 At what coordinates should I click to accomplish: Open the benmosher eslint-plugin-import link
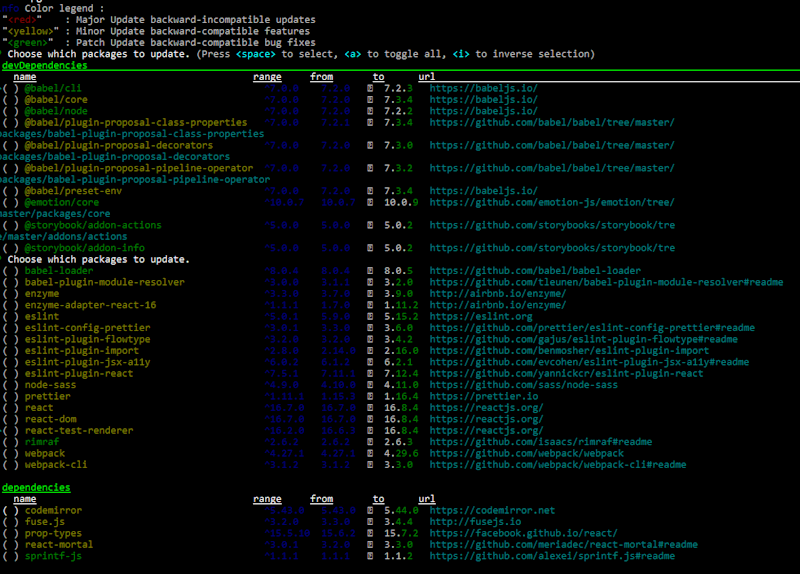(x=569, y=351)
